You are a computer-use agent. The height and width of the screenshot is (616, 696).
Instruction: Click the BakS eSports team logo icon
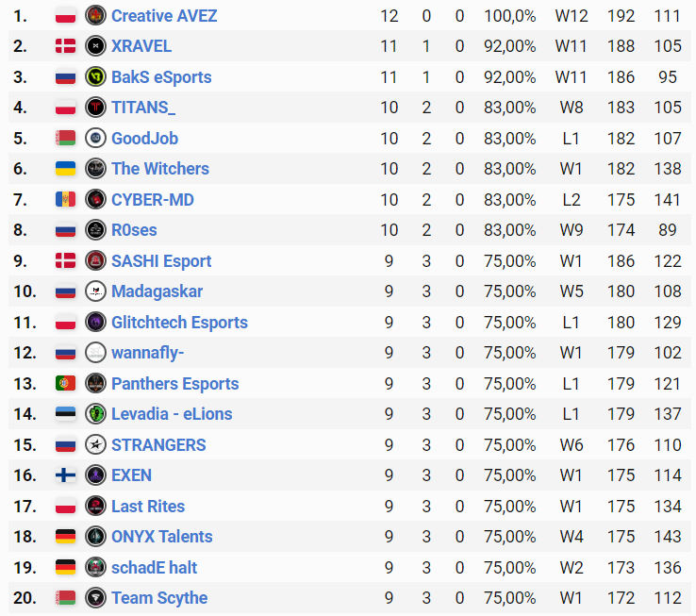click(95, 77)
